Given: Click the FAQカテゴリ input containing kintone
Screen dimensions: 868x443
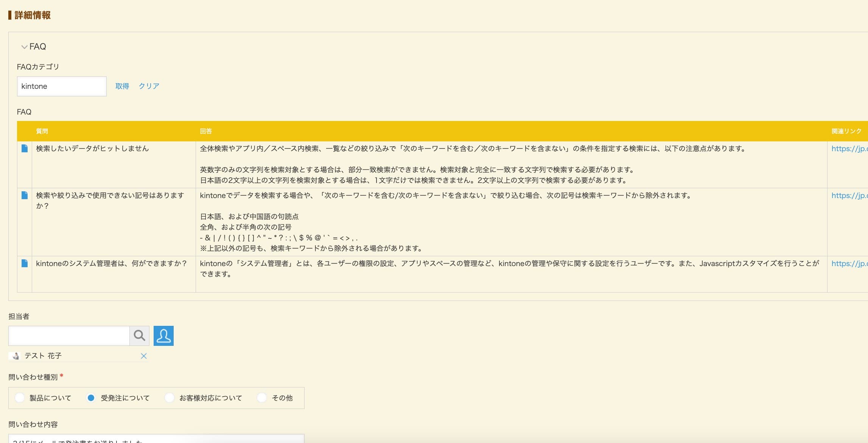Looking at the screenshot, I should 62,86.
